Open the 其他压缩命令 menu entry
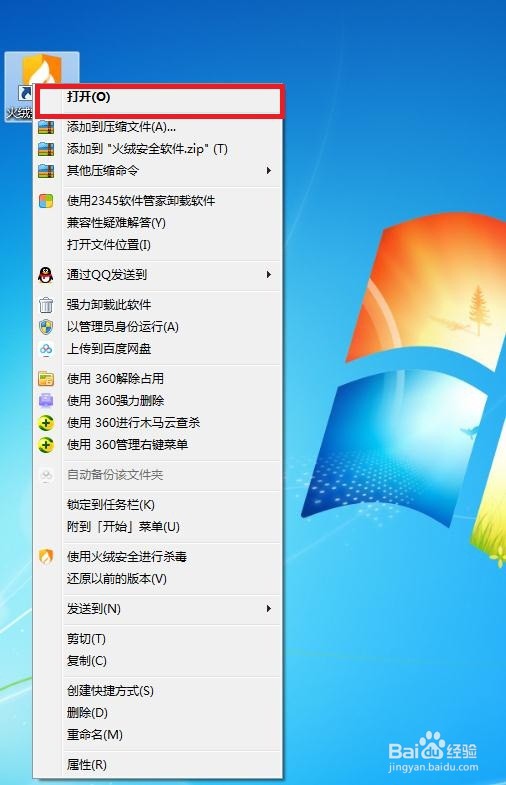Screen dimensions: 506x785 (158, 171)
